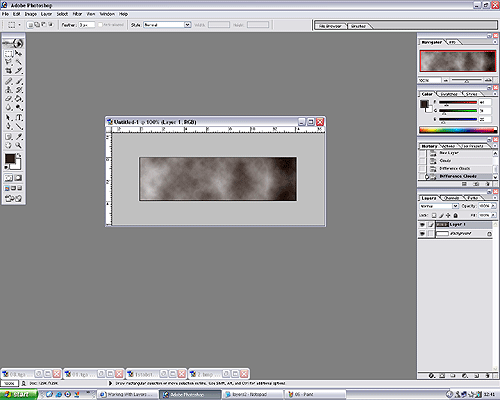Select the Zoom tool in toolbox
The height and width of the screenshot is (400, 500).
(19, 145)
